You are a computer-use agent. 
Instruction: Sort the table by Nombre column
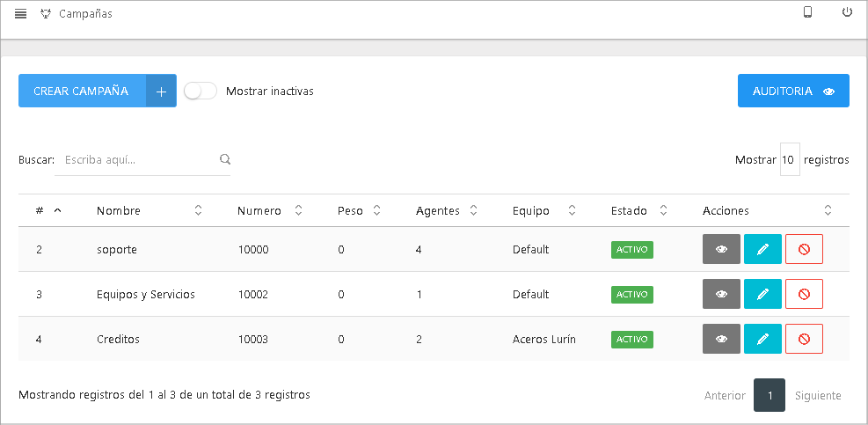[x=119, y=210]
